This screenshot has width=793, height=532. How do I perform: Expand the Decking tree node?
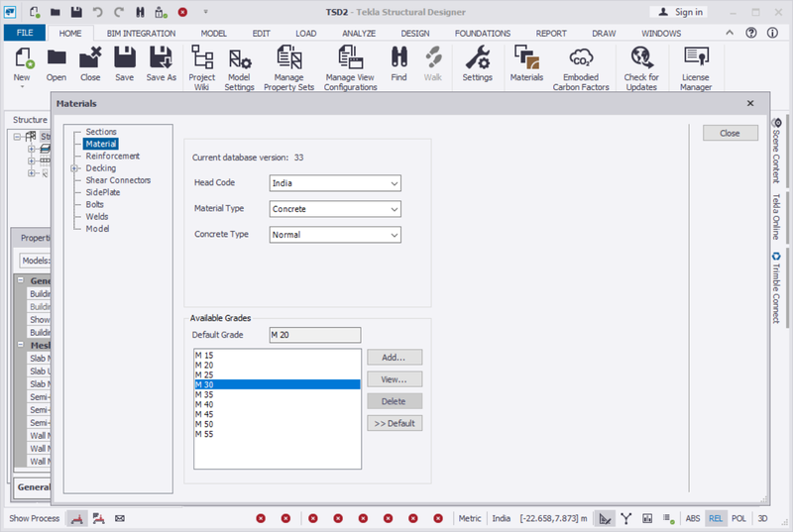click(x=74, y=168)
